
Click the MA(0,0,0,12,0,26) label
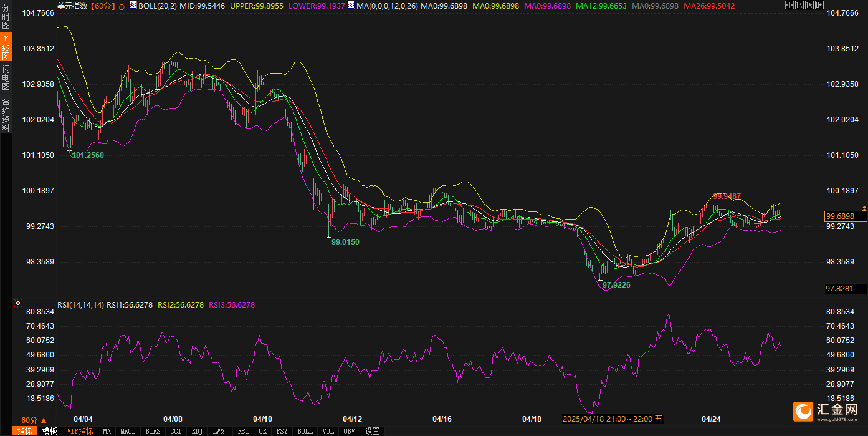tap(387, 6)
